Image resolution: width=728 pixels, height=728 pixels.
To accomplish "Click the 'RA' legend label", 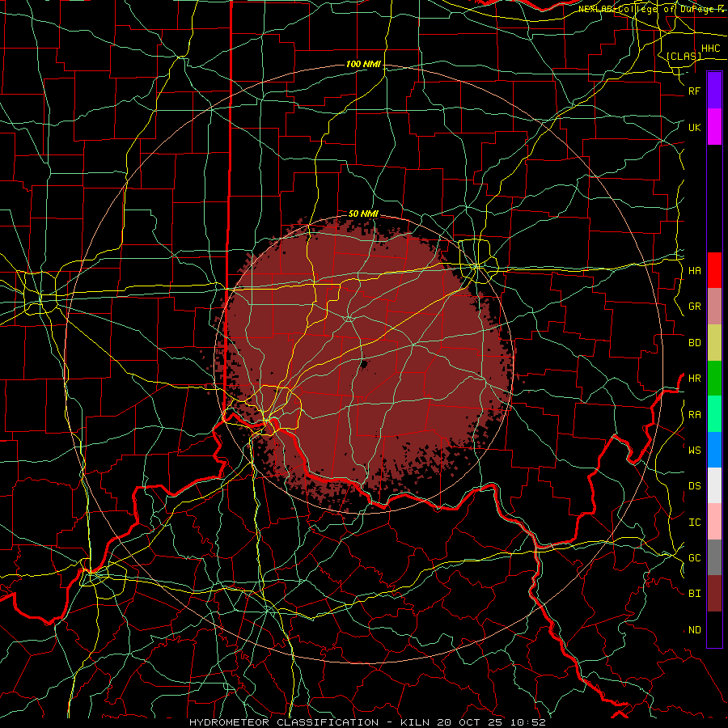I will point(694,415).
